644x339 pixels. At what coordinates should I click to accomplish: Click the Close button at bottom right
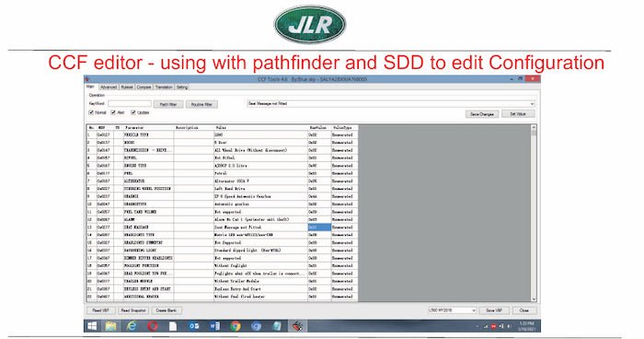click(x=524, y=310)
